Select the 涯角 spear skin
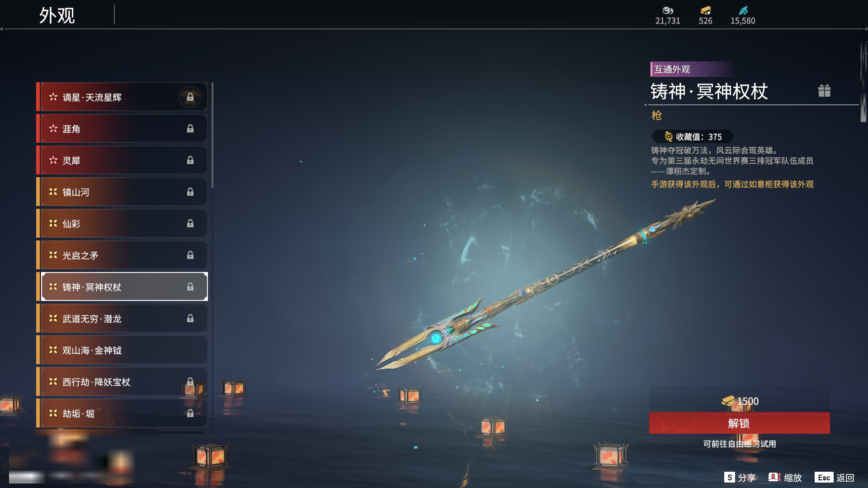This screenshot has height=488, width=868. (122, 129)
